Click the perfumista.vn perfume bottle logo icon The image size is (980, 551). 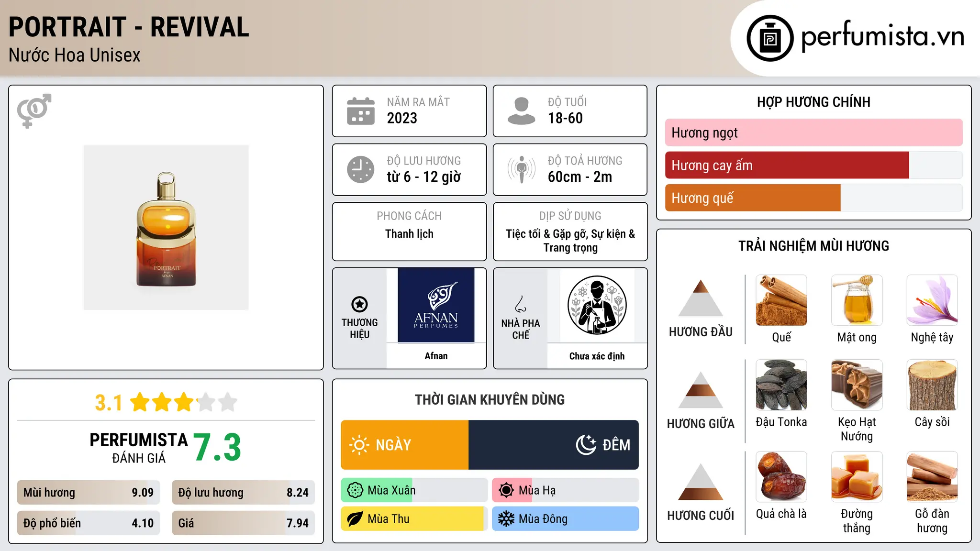pos(770,38)
